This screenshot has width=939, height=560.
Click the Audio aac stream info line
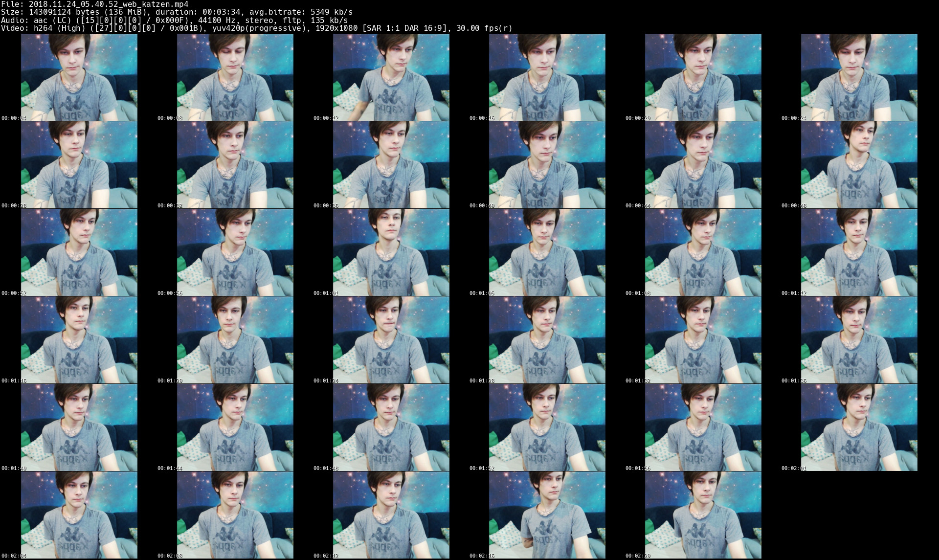pyautogui.click(x=175, y=20)
